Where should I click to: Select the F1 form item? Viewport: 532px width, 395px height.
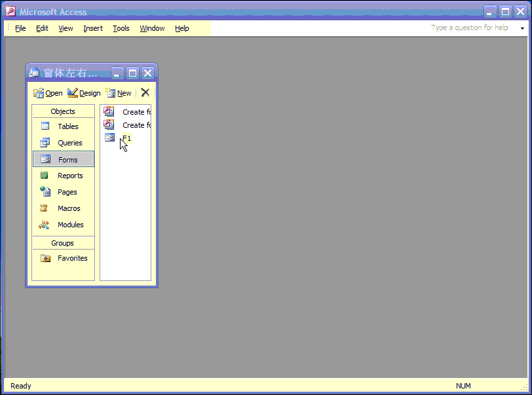[x=118, y=138]
